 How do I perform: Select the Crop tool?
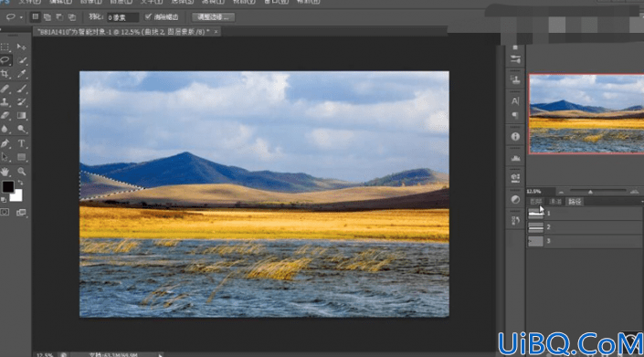pyautogui.click(x=5, y=74)
